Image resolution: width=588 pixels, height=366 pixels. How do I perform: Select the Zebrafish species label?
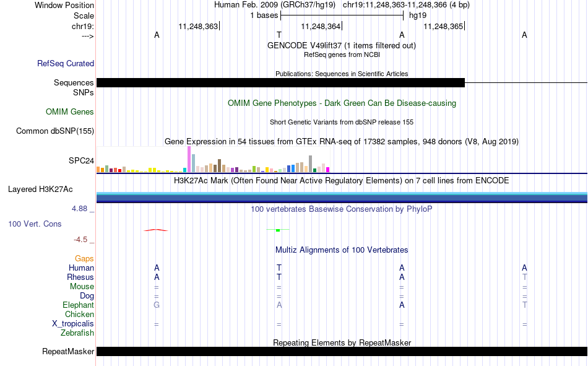coord(77,333)
